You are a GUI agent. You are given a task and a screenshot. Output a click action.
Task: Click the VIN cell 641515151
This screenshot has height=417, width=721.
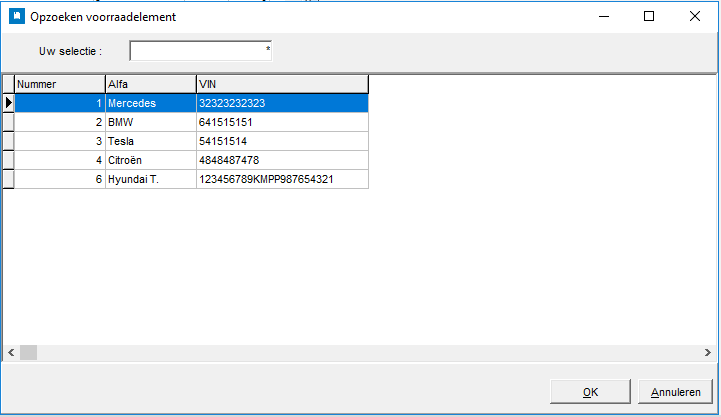click(x=282, y=122)
